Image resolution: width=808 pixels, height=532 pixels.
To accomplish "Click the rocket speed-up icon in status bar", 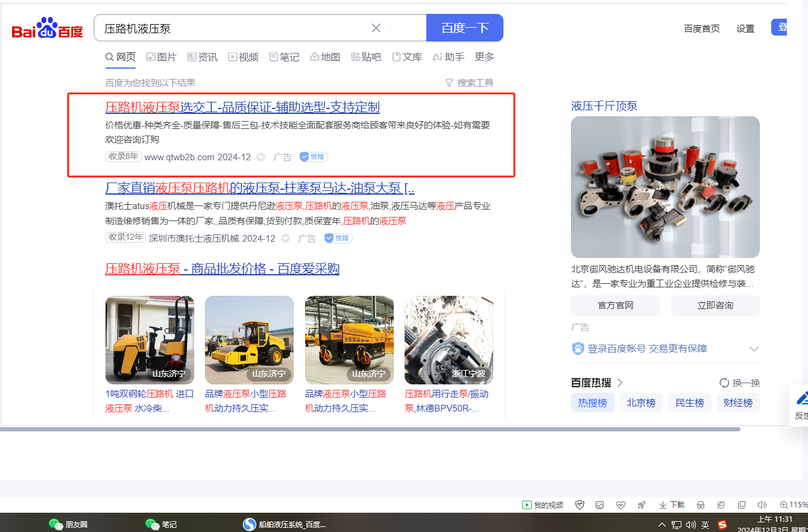I will click(x=642, y=505).
